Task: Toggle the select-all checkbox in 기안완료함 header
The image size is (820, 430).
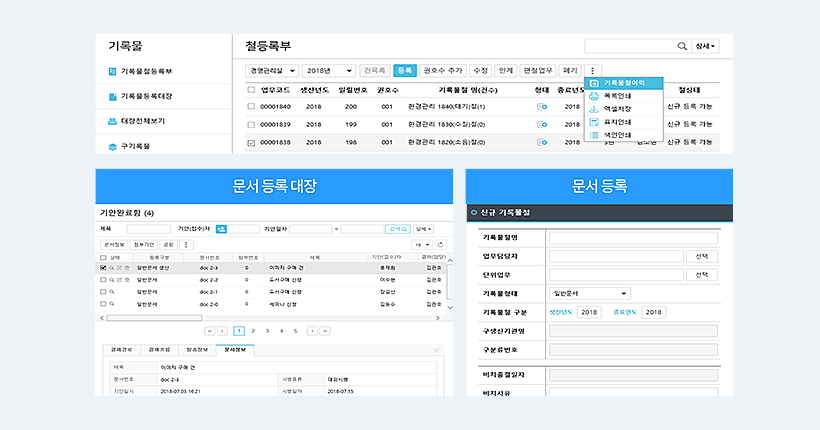Action: (x=103, y=258)
